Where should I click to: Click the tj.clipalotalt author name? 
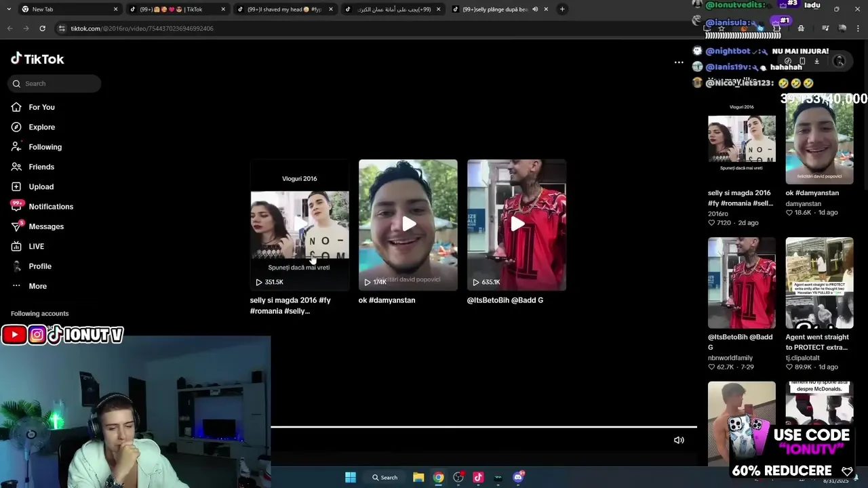tap(803, 358)
